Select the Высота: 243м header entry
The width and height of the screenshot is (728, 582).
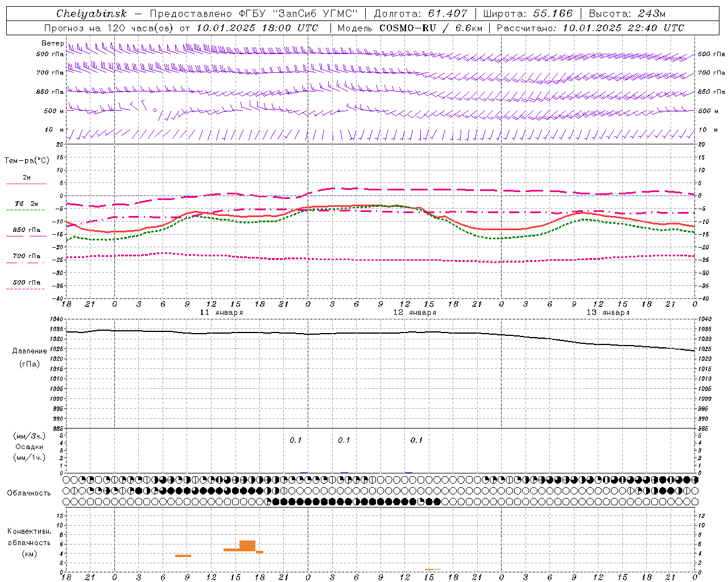click(x=627, y=14)
